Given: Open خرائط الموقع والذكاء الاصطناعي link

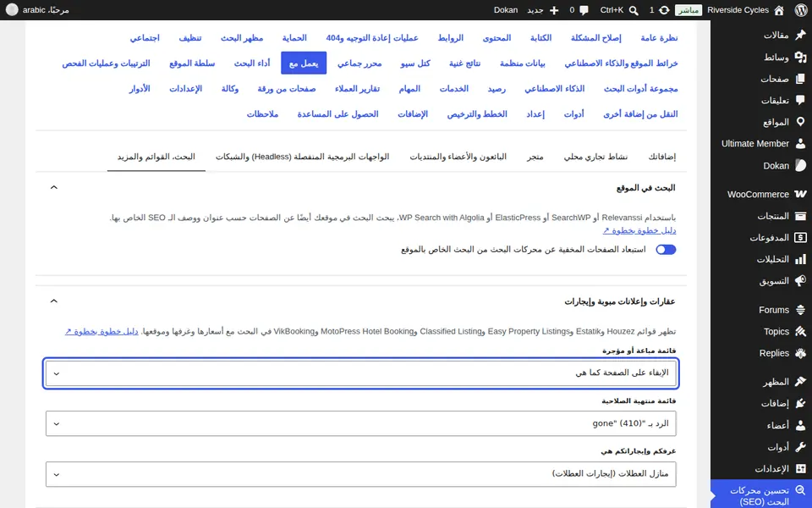Looking at the screenshot, I should (621, 63).
